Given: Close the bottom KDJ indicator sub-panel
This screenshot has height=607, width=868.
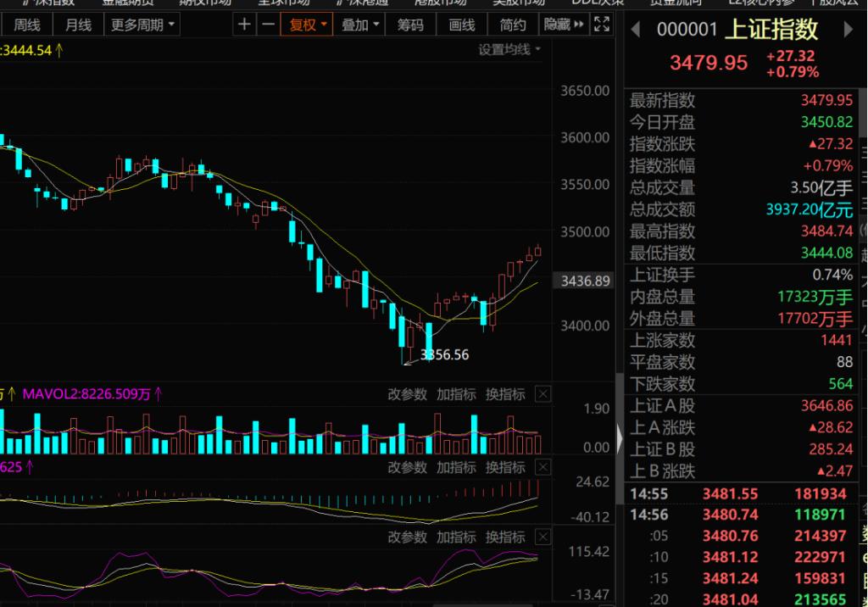Looking at the screenshot, I should (x=543, y=537).
